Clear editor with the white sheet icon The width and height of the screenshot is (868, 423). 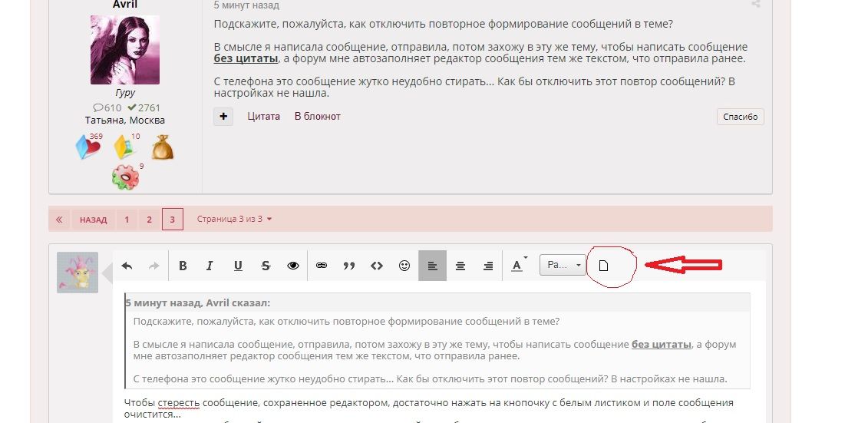coord(603,266)
